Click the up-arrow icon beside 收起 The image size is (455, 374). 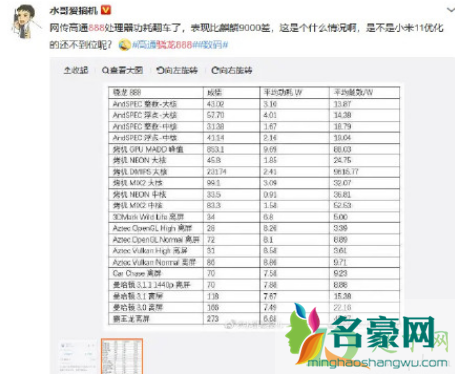pyautogui.click(x=67, y=70)
